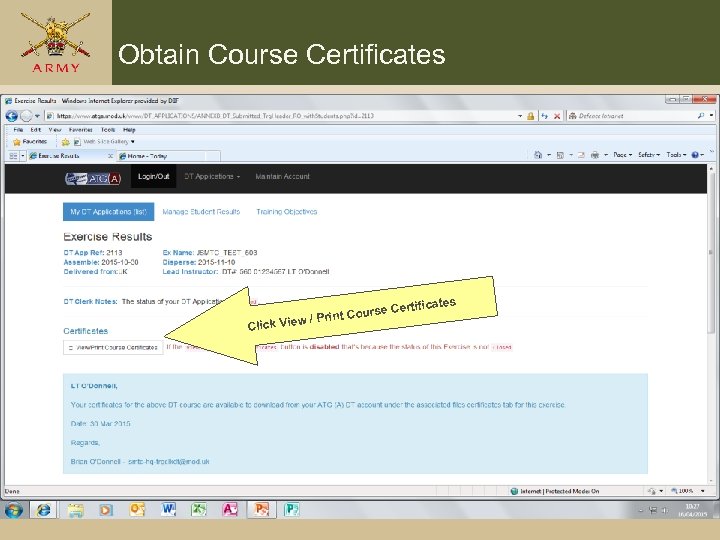Open the Windows Start orb
720x540 pixels.
(13, 510)
